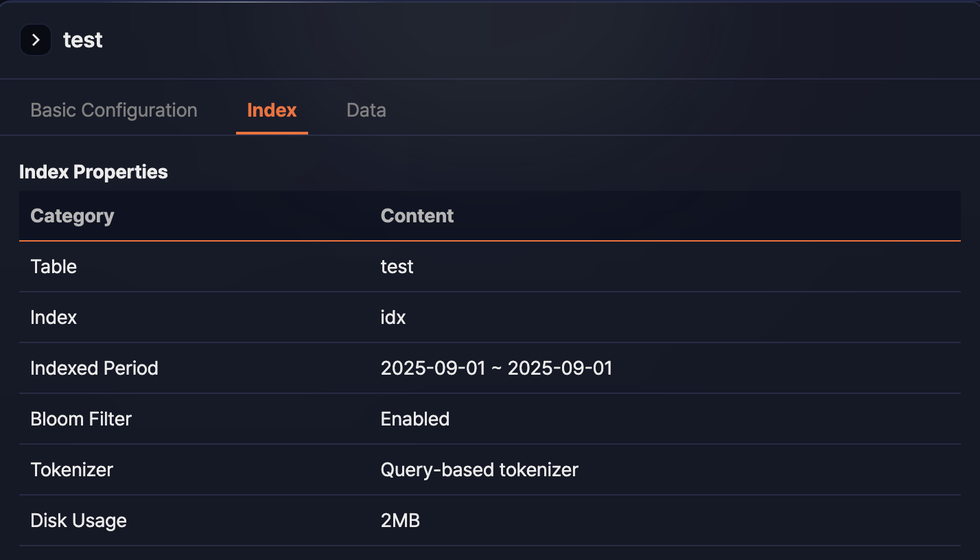
Task: Click the Tokenizer row label
Action: click(x=71, y=469)
